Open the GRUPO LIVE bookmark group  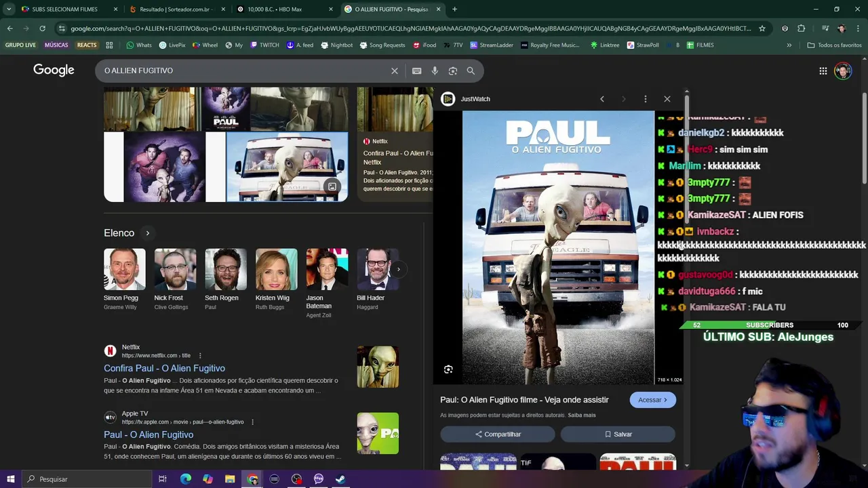tap(20, 45)
